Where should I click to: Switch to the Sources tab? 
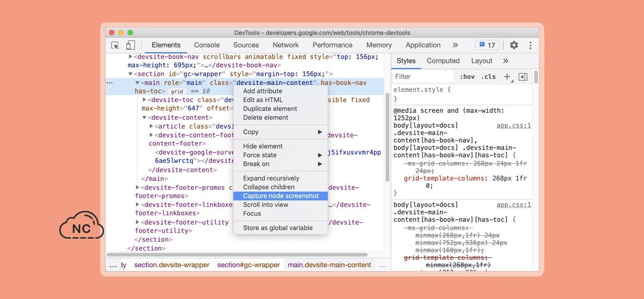point(246,45)
